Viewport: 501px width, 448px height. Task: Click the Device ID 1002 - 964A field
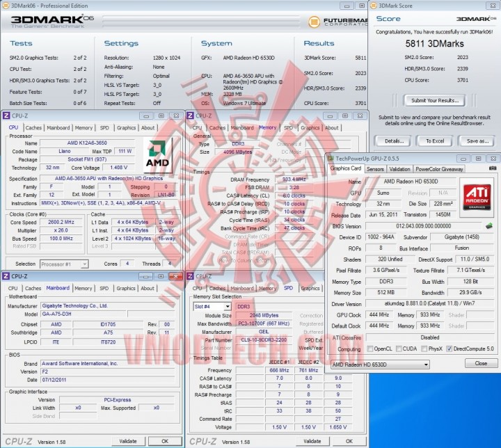[381, 237]
